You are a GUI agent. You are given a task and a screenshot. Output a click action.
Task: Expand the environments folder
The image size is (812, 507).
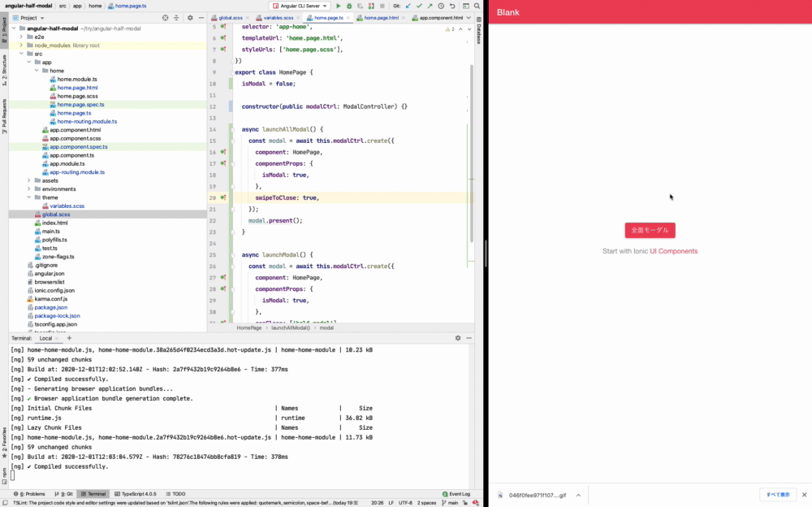tap(29, 189)
